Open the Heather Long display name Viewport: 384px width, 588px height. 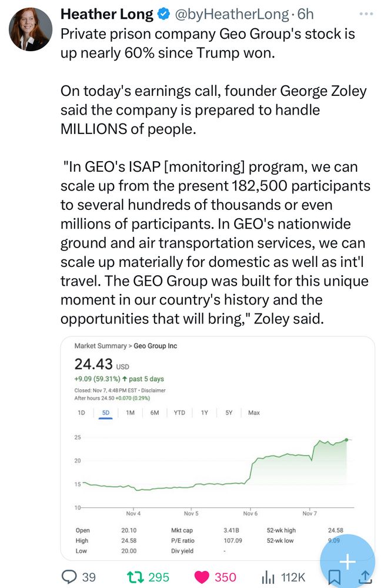point(107,14)
